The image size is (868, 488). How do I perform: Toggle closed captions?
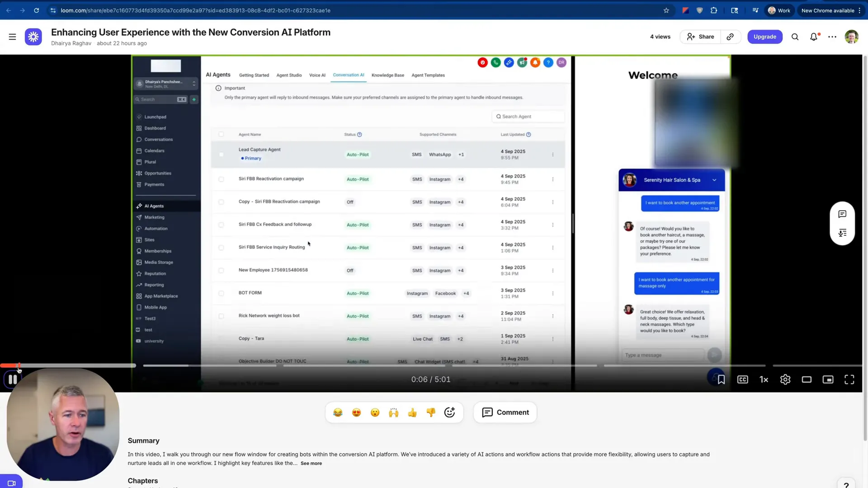742,380
